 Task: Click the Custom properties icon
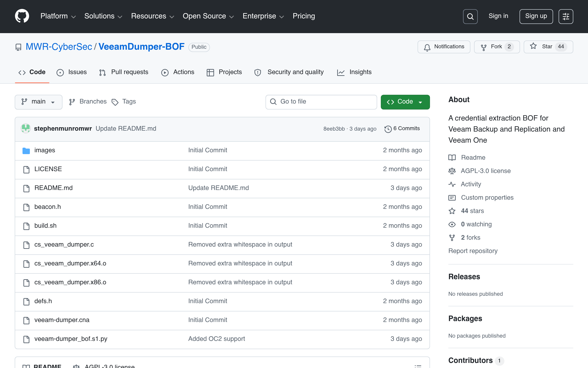pos(452,198)
